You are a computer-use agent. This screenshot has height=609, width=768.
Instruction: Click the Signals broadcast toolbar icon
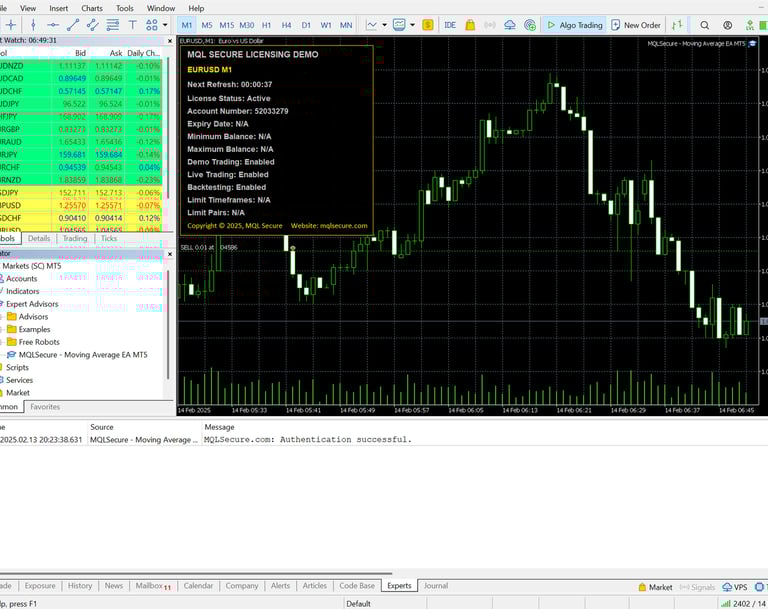490,25
